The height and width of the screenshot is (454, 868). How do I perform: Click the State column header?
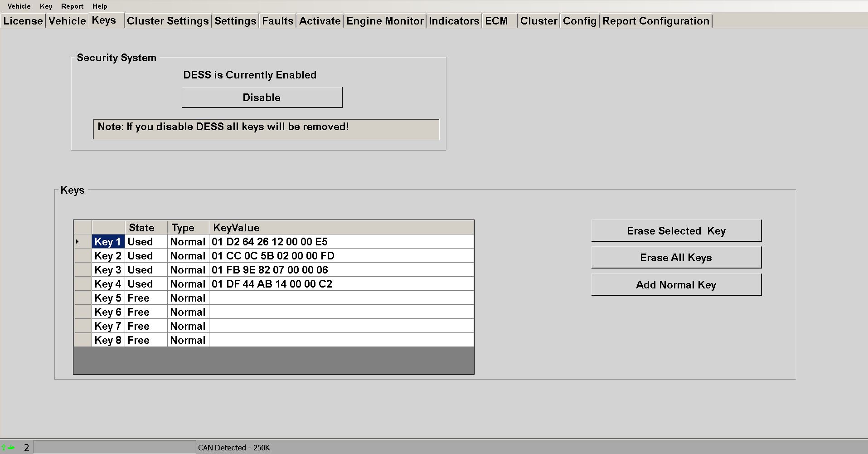pyautogui.click(x=146, y=228)
